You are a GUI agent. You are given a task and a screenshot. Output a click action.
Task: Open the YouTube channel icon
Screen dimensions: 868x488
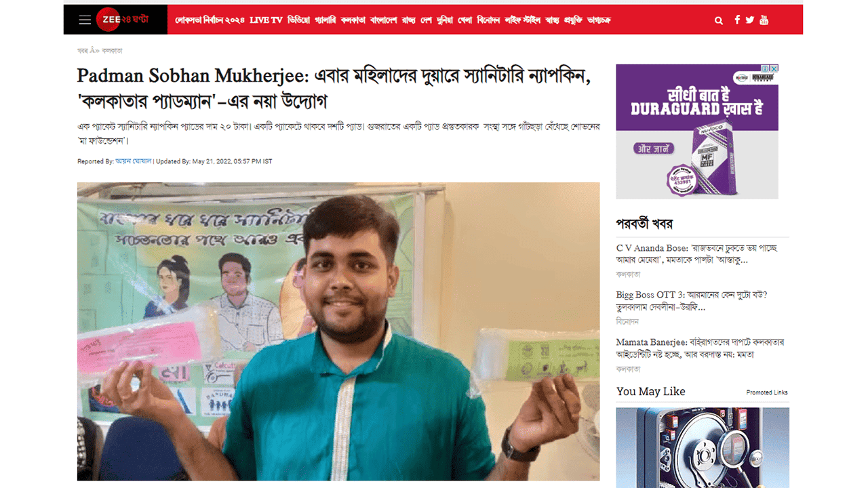764,20
